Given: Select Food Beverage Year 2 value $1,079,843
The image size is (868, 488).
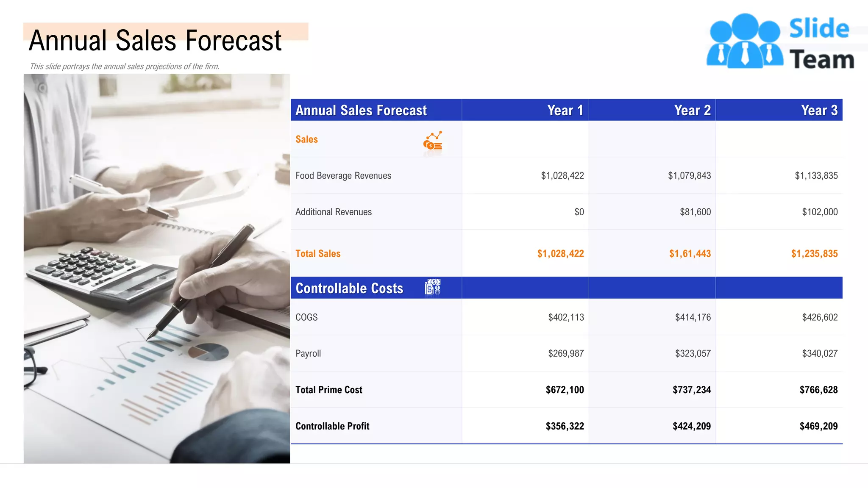Looking at the screenshot, I should (690, 176).
